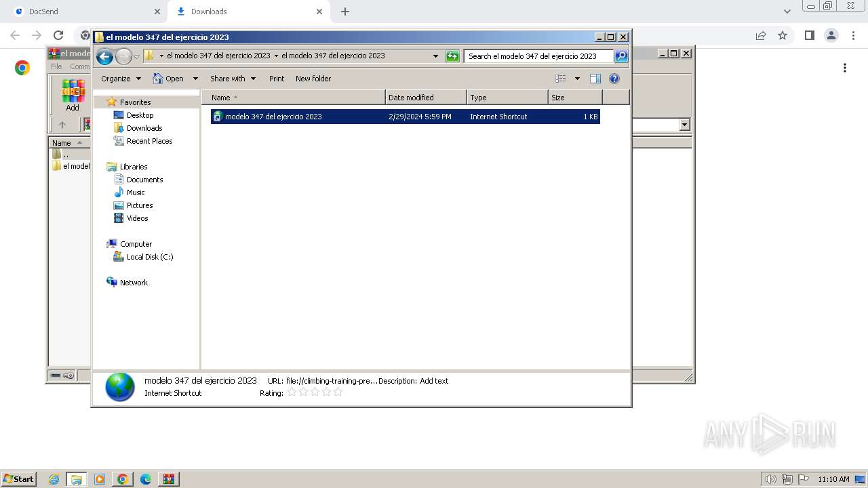Expand the Open button dropdown arrow
This screenshot has width=868, height=488.
click(x=195, y=79)
